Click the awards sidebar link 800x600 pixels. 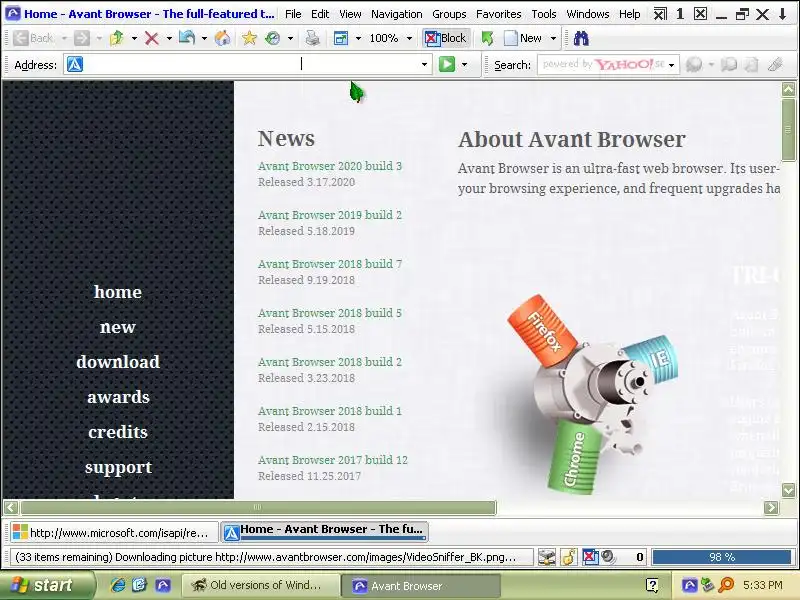coord(118,397)
